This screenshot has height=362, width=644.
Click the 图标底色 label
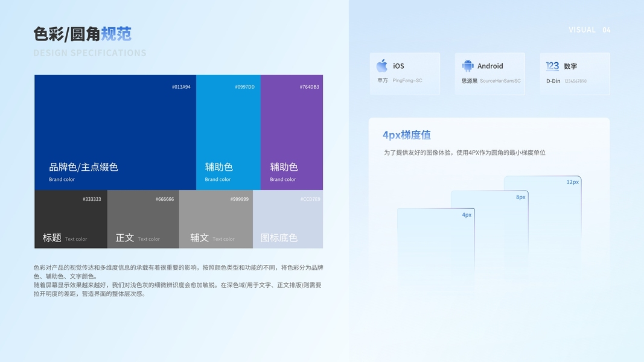279,238
